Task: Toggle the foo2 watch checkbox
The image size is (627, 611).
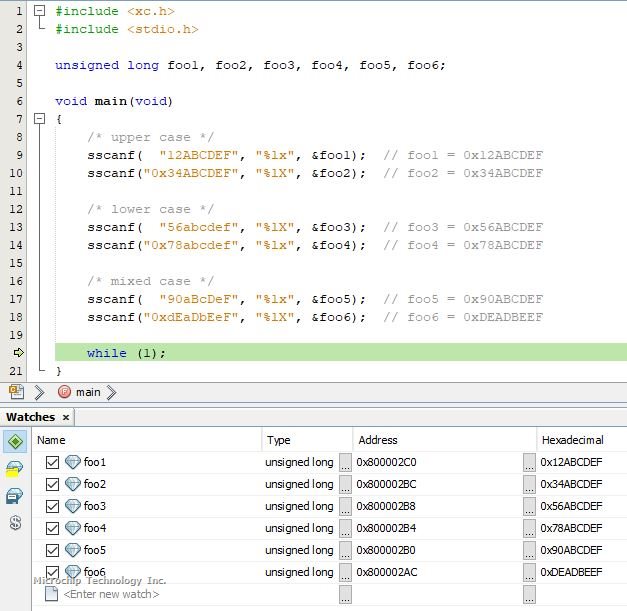Action: pyautogui.click(x=53, y=484)
